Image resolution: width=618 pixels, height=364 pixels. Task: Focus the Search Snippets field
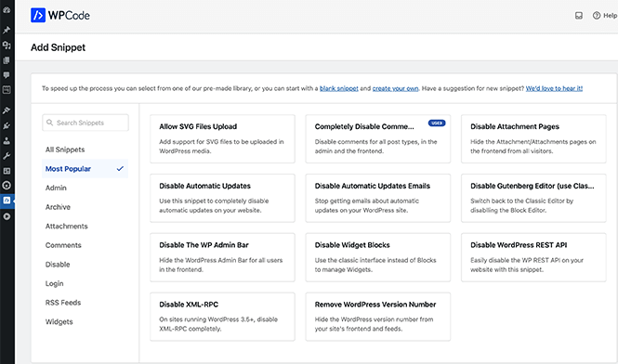[x=85, y=123]
